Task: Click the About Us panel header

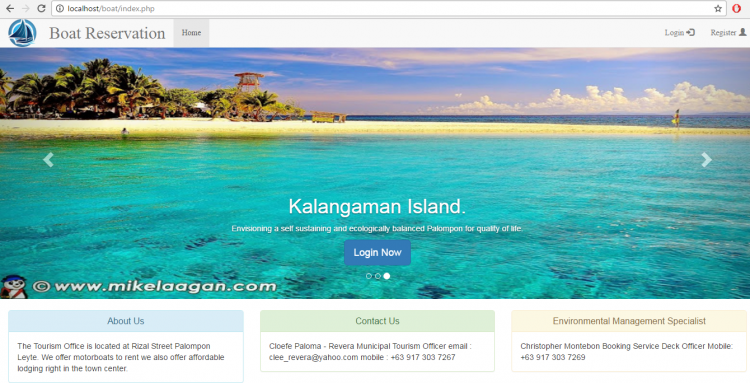Action: pos(126,321)
